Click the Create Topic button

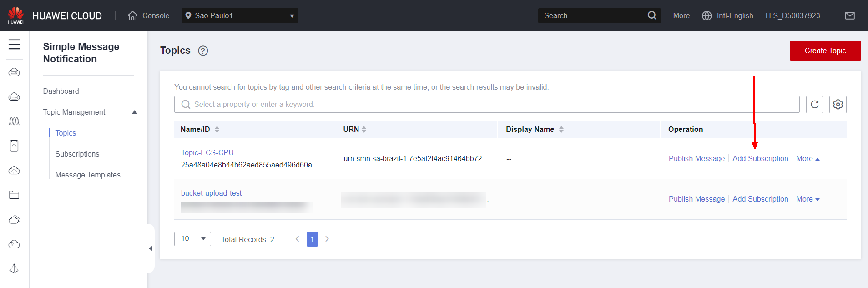(825, 51)
